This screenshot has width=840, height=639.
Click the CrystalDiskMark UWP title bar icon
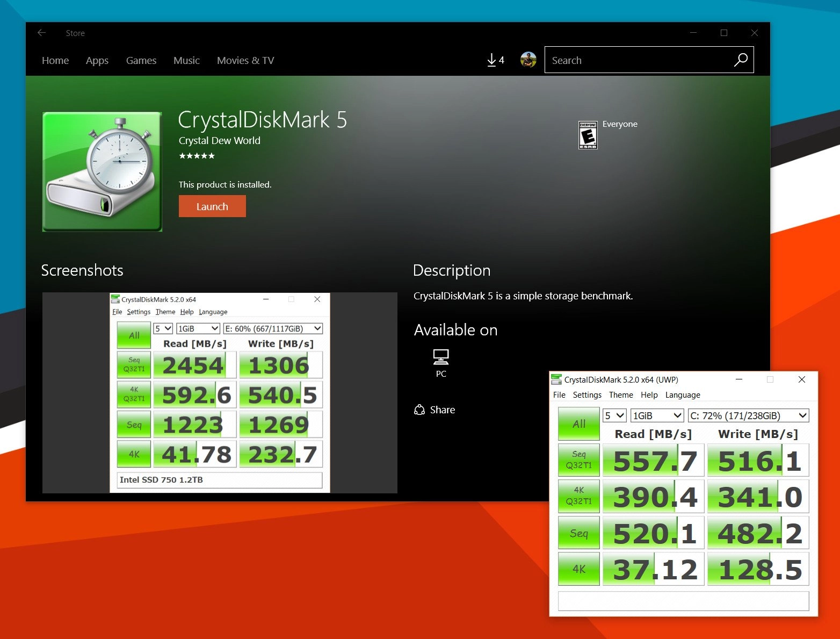click(556, 379)
